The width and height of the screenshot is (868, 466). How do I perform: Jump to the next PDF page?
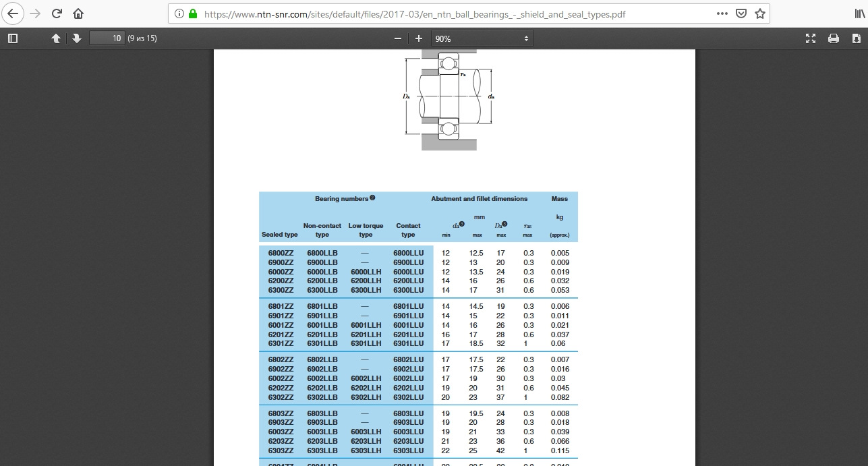(x=77, y=38)
